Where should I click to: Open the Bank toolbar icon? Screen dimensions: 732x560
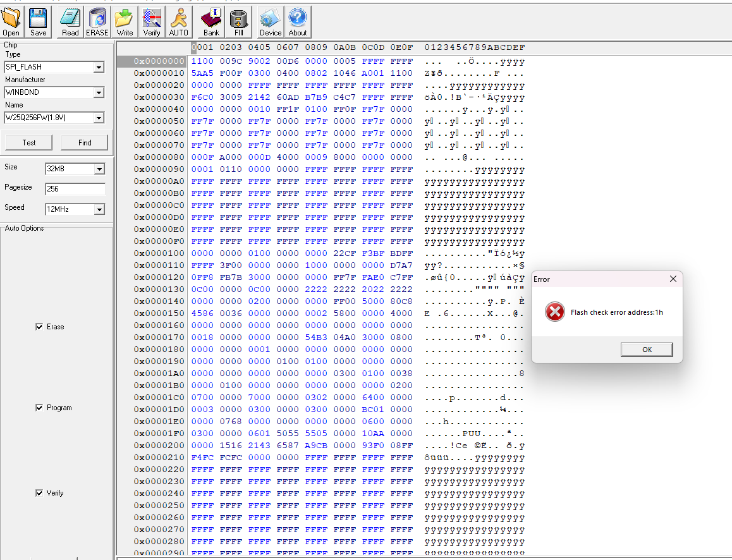(211, 22)
